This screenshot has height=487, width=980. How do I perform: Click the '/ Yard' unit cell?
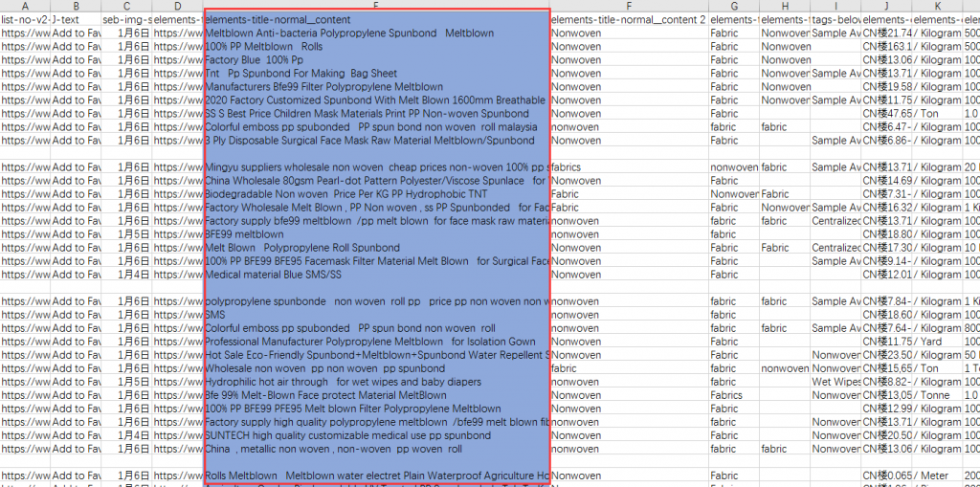point(937,342)
